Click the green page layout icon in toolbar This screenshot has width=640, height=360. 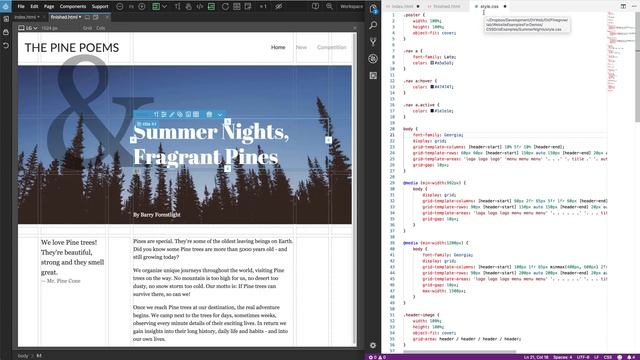[156, 7]
